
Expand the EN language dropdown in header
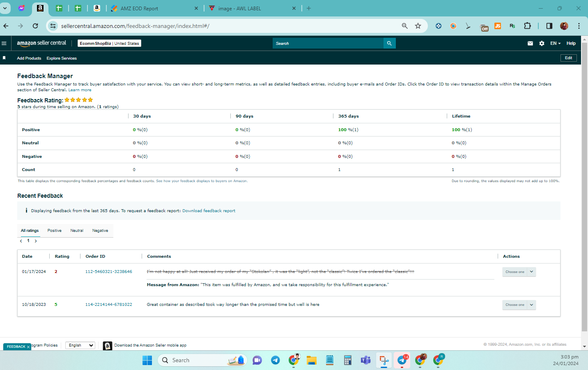pyautogui.click(x=556, y=43)
